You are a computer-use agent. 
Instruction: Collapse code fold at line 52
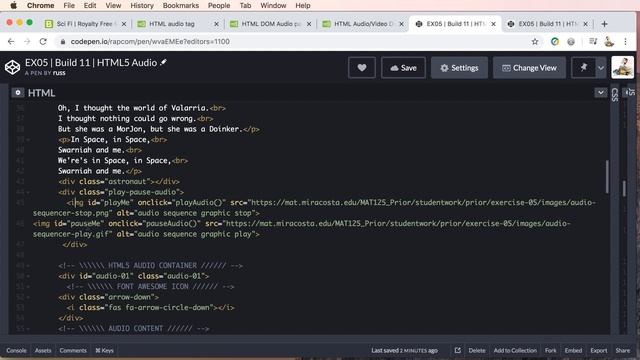[x=28, y=297]
